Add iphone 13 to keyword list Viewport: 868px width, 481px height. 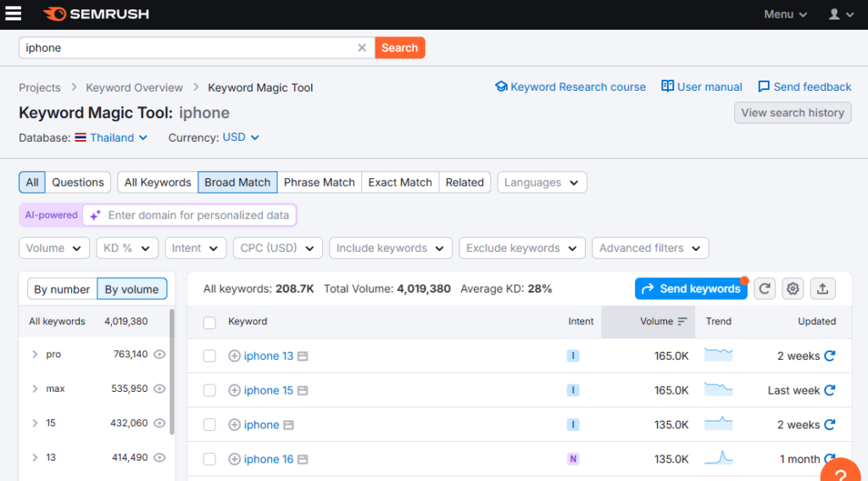click(x=234, y=355)
